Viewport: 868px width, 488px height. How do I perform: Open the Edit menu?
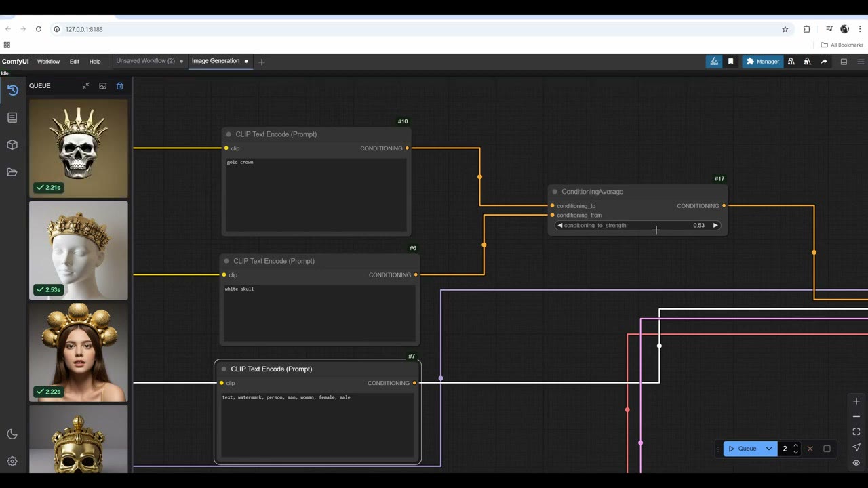click(75, 62)
